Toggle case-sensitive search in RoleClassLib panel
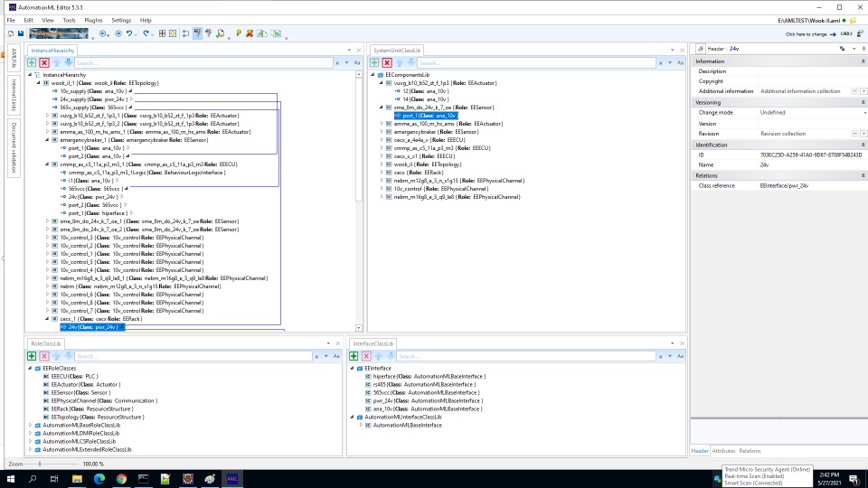Screen dimensions: 868x488 pos(336,356)
